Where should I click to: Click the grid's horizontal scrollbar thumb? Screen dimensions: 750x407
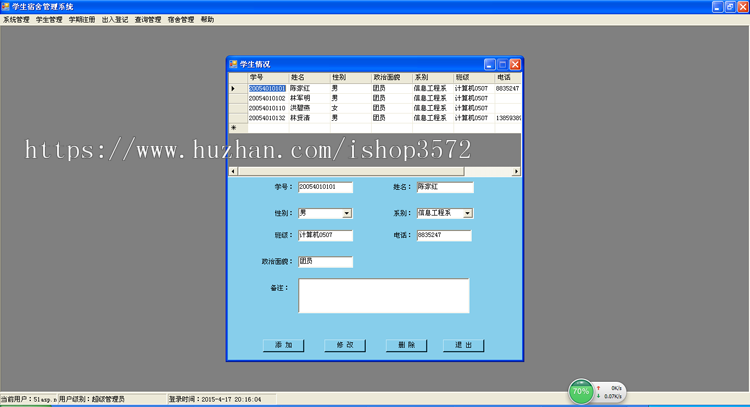(x=351, y=171)
